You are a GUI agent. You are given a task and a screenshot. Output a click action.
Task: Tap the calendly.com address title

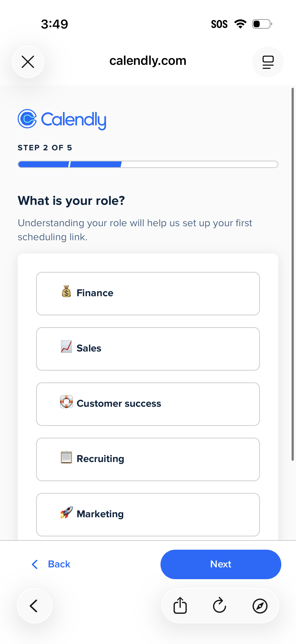(148, 61)
